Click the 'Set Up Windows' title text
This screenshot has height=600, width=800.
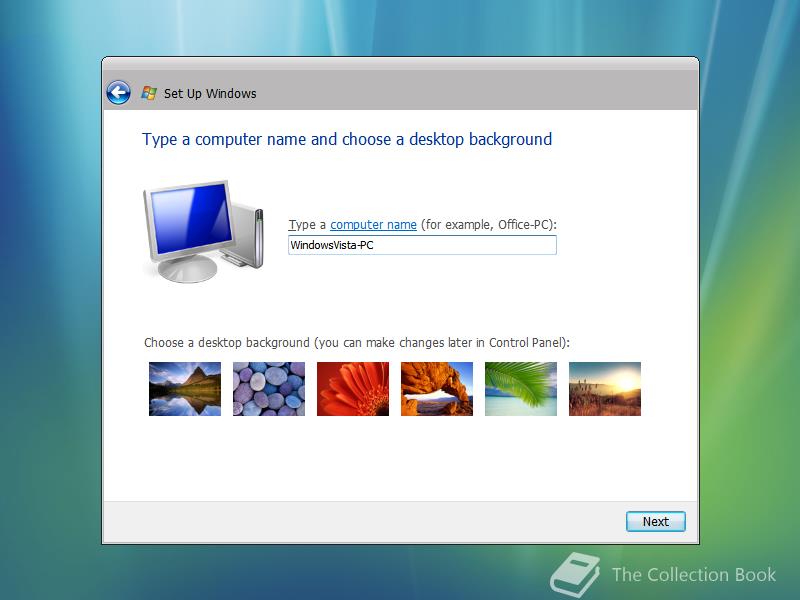pyautogui.click(x=210, y=93)
